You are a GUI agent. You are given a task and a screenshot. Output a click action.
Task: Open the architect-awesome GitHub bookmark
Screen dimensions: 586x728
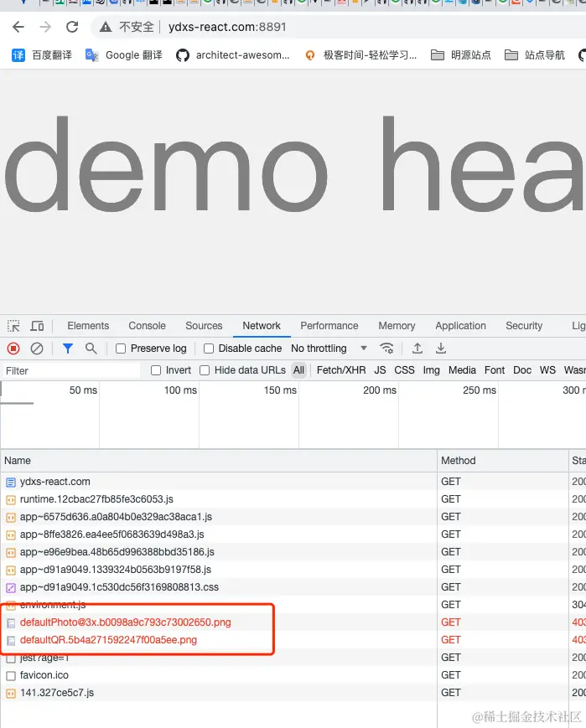pos(233,55)
